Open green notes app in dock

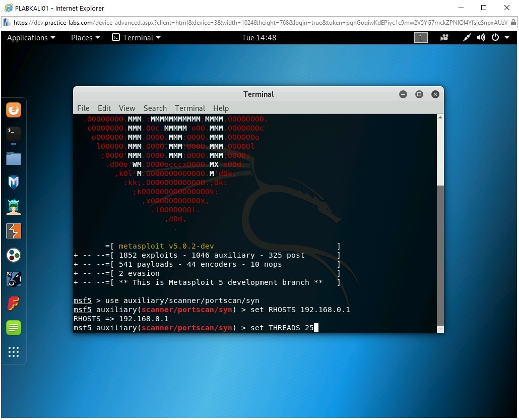click(x=14, y=328)
